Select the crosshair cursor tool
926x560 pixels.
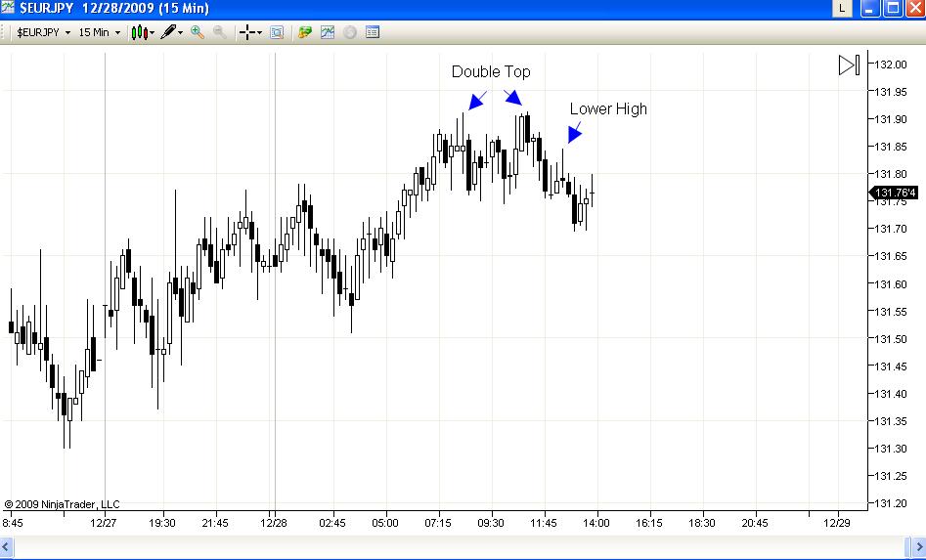coord(247,32)
